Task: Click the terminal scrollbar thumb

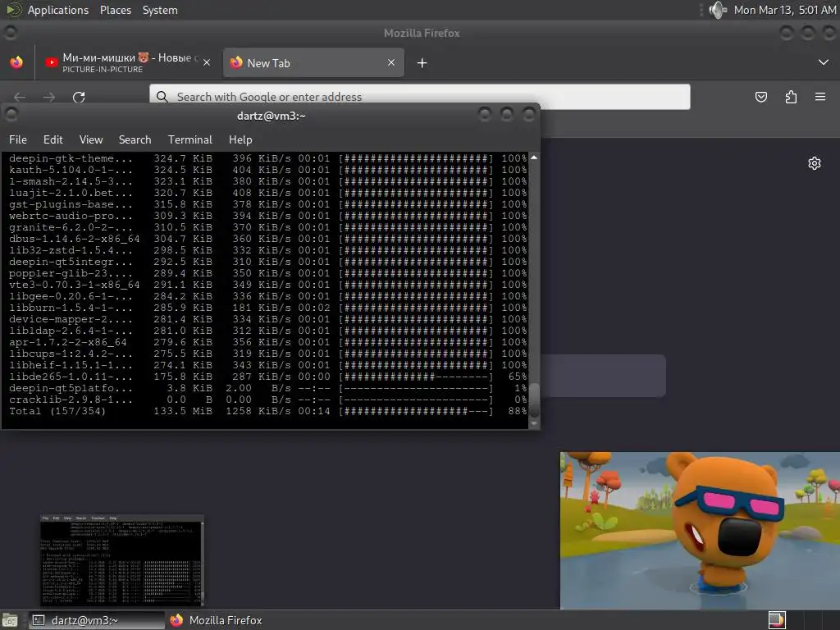Action: tap(534, 399)
